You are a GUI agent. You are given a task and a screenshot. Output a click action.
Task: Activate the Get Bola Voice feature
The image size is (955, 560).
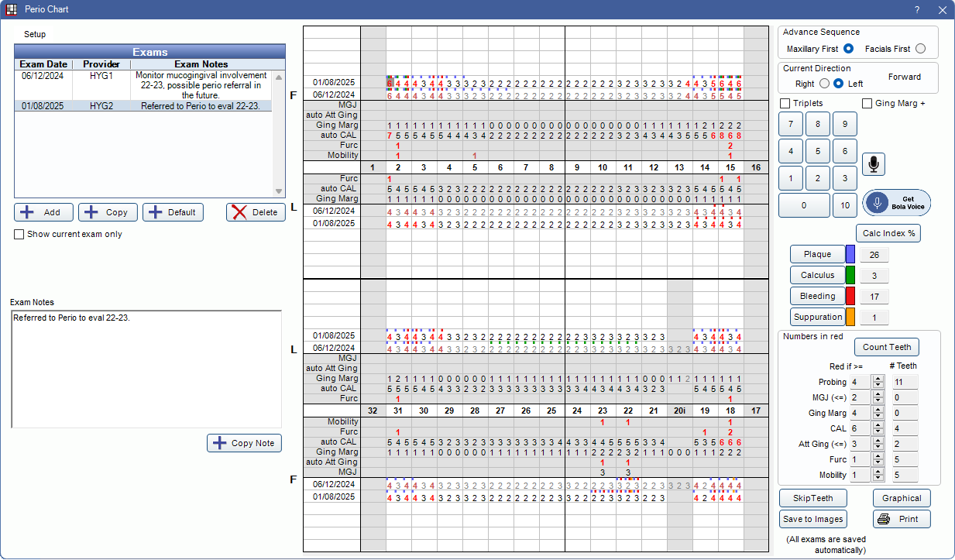[896, 203]
